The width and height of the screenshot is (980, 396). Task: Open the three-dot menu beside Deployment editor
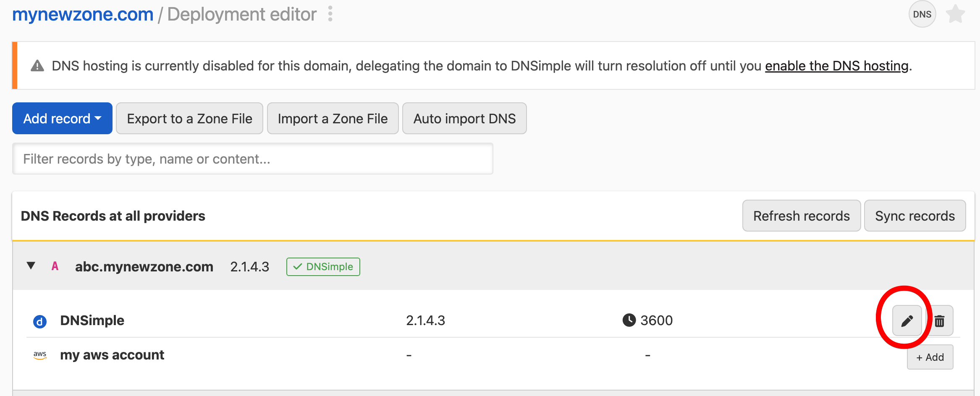coord(330,14)
